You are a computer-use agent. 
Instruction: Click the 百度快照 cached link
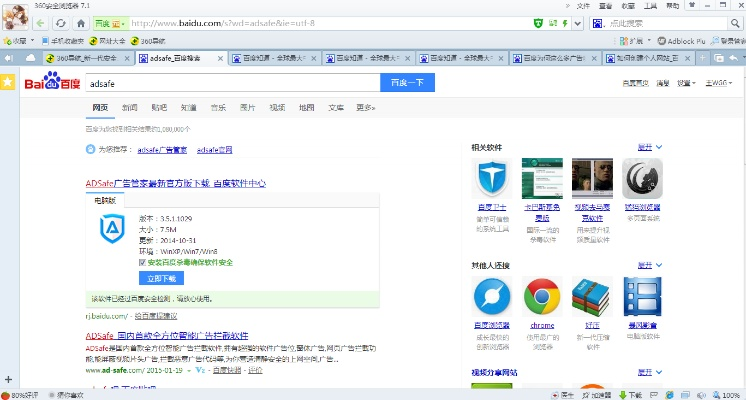pos(226,370)
